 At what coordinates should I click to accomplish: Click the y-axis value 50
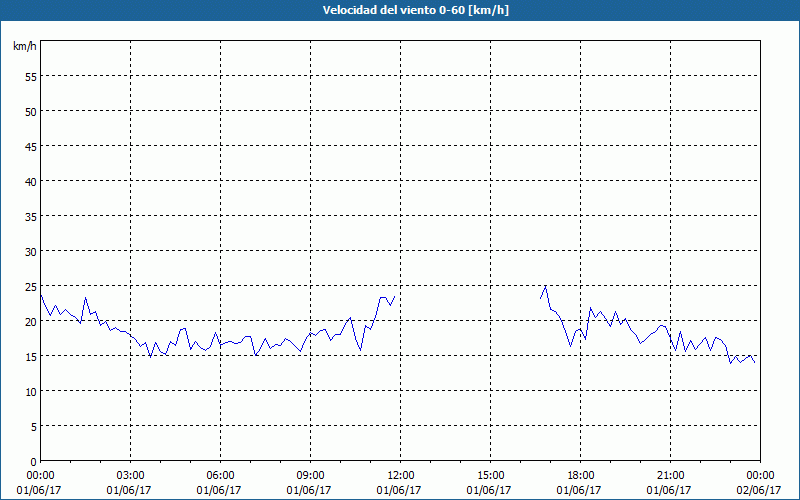[x=31, y=112]
